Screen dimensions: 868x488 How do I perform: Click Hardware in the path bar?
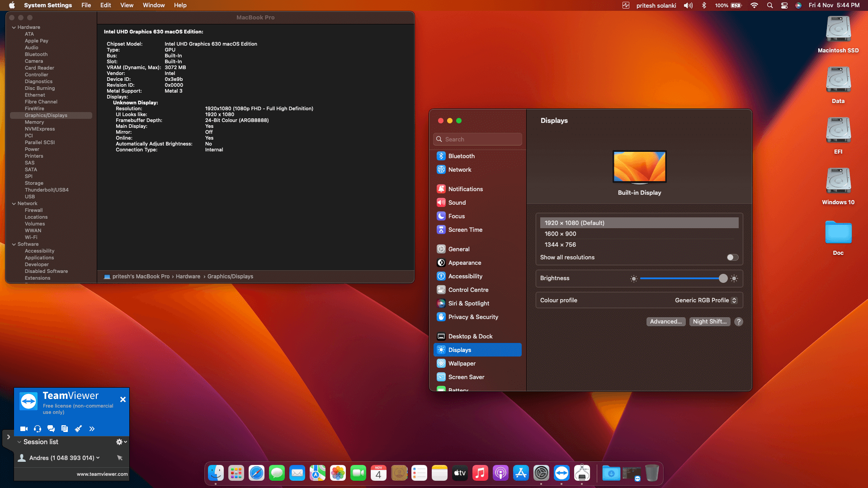point(188,277)
